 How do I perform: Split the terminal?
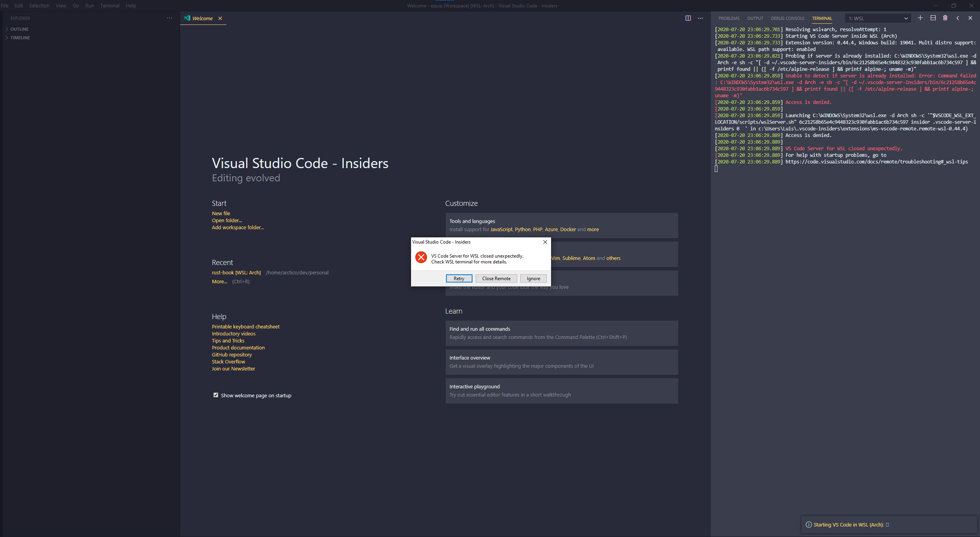(x=933, y=18)
